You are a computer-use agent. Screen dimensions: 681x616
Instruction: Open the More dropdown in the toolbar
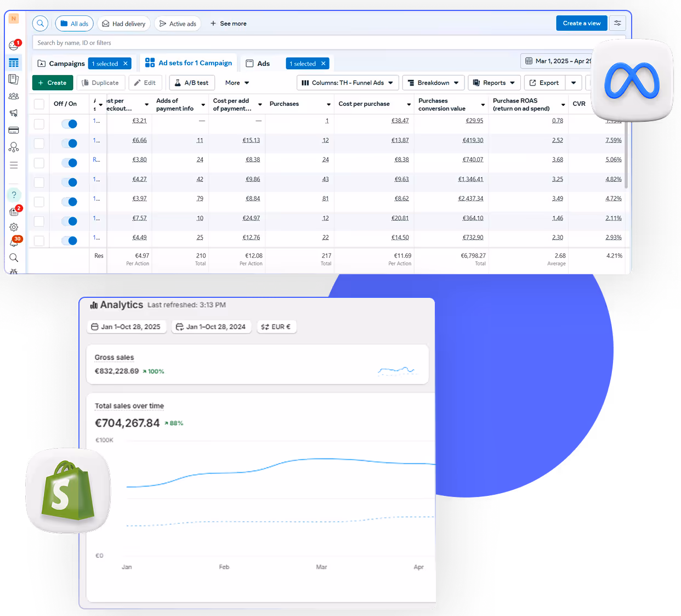point(236,82)
